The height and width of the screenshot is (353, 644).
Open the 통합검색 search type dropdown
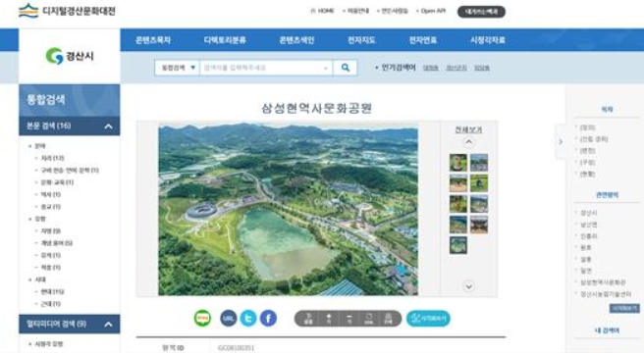click(177, 68)
